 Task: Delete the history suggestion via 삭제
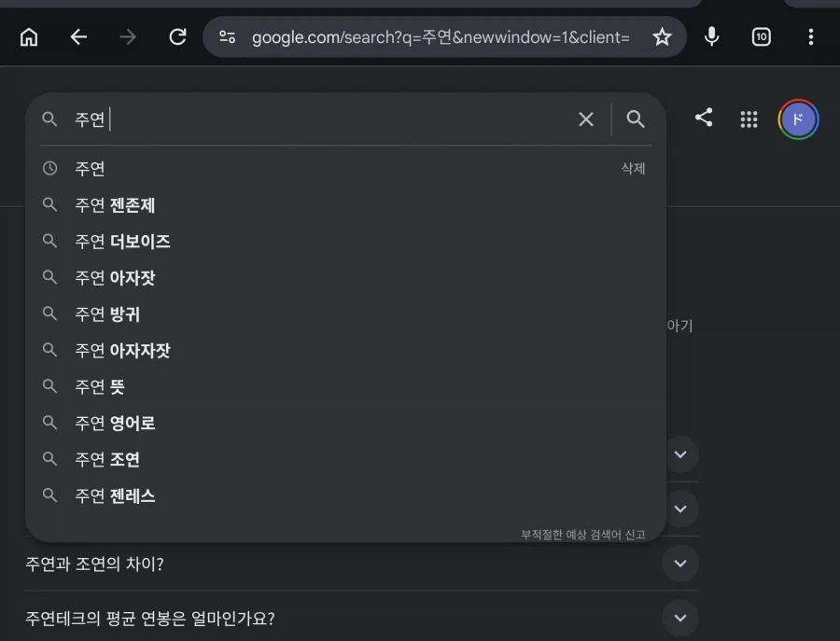point(633,169)
